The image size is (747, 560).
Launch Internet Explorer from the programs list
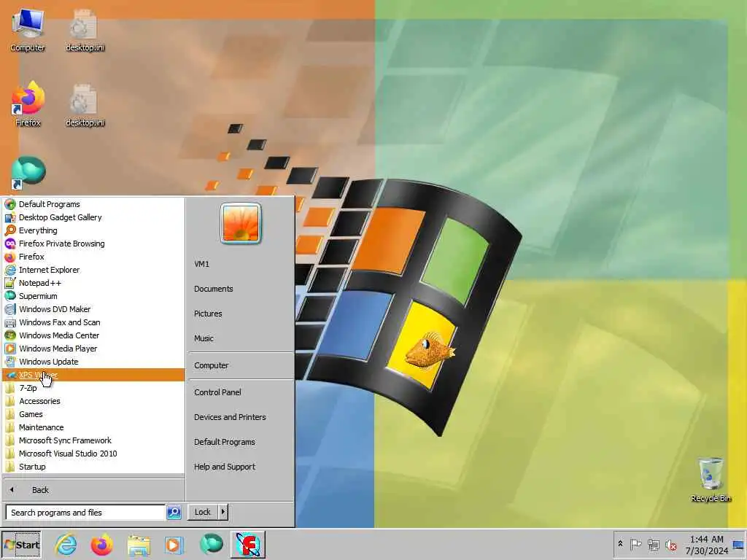[x=93, y=270]
